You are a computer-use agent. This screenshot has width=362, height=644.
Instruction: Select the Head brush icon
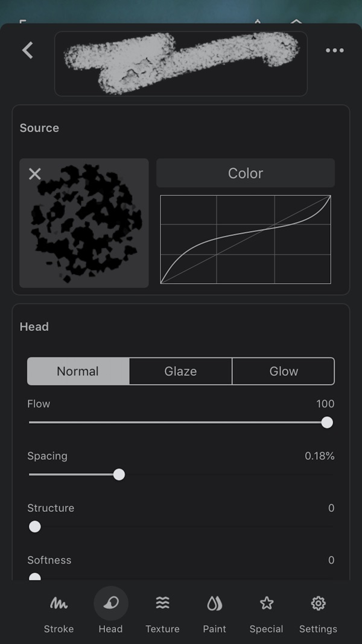pos(110,603)
